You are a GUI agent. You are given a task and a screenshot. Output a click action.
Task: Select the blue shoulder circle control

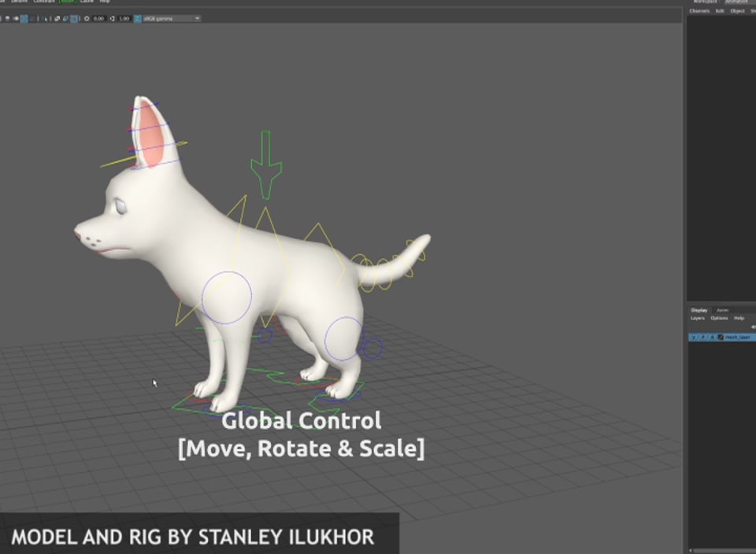click(x=227, y=297)
